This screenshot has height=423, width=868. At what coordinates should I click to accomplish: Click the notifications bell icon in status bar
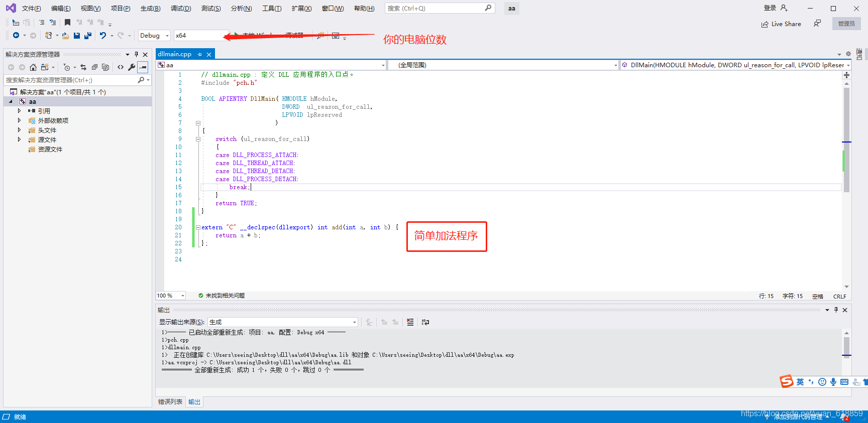(843, 416)
